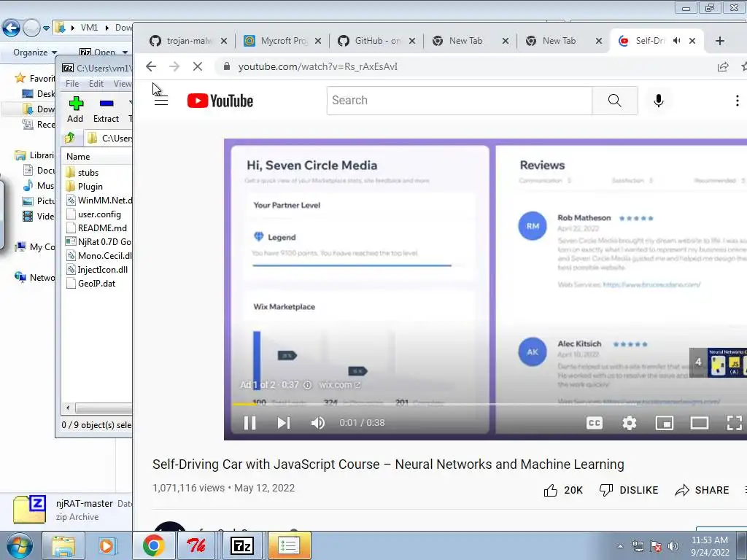Open the 7-Zip File menu
747x560 pixels.
click(x=72, y=84)
